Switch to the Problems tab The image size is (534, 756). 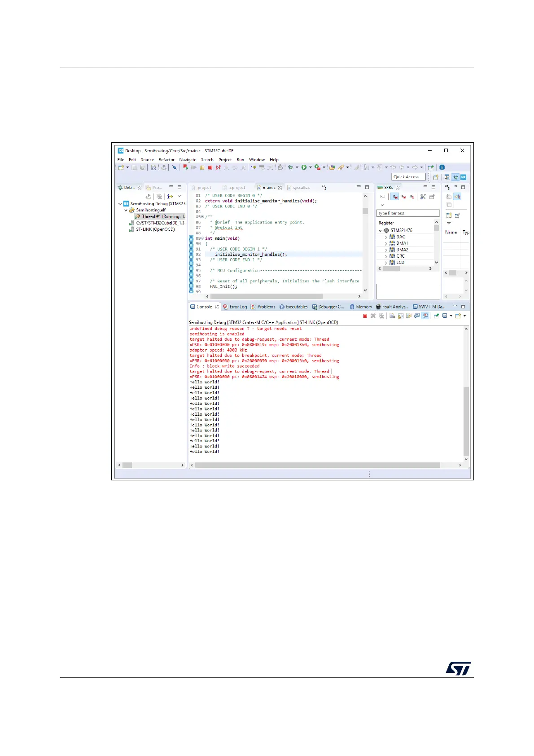[263, 307]
